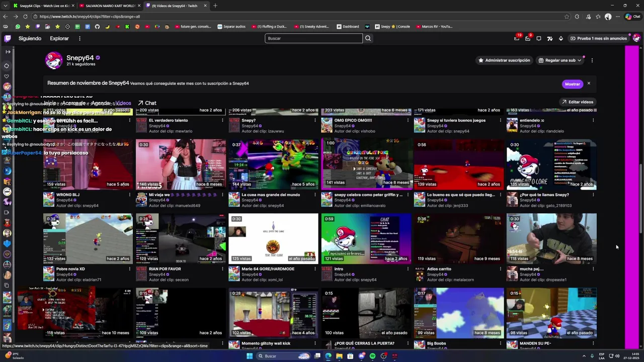
Task: Open options for 'EL verdadero talento' clip
Action: (222, 120)
